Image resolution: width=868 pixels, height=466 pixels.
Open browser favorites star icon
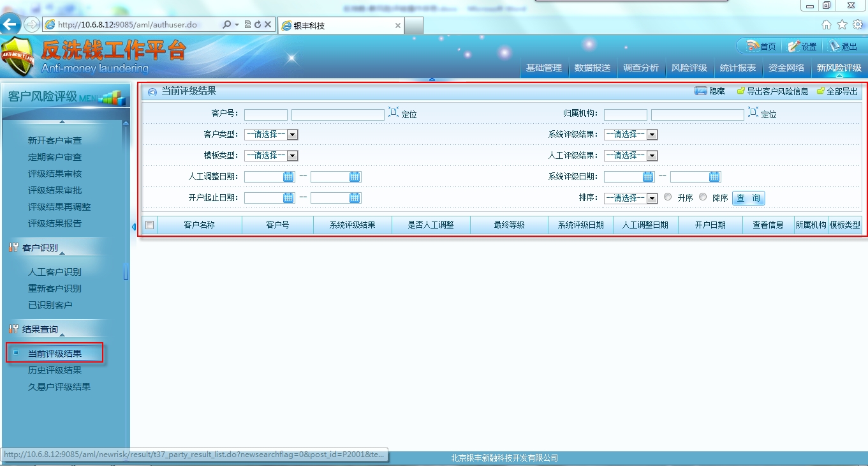(842, 25)
